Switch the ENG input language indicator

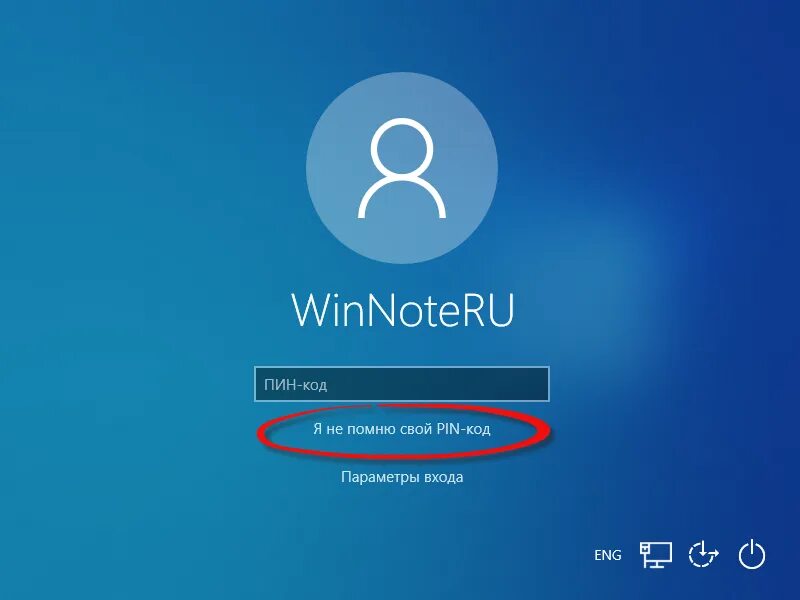[608, 555]
